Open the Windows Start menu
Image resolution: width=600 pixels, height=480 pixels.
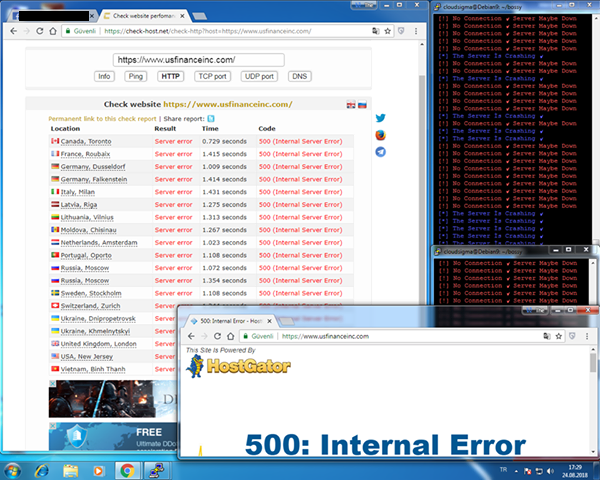click(x=14, y=470)
